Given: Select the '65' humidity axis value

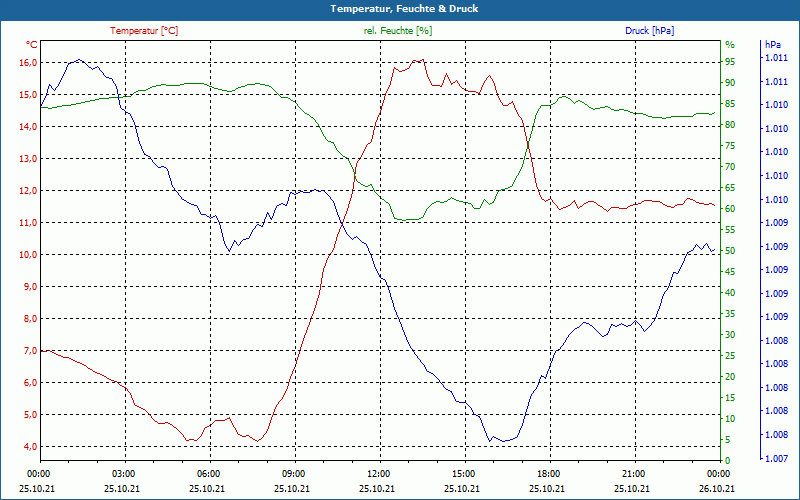Looking at the screenshot, I should pos(730,188).
